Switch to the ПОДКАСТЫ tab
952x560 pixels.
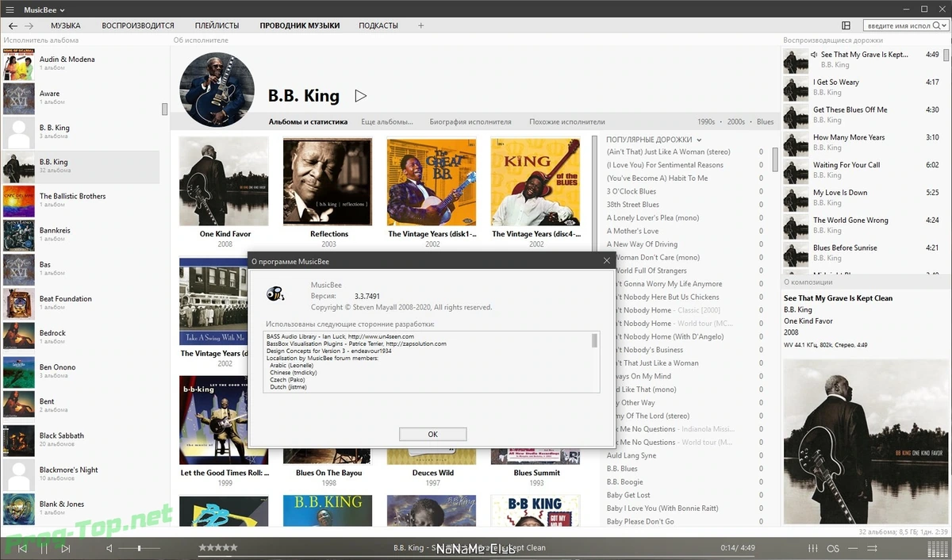coord(378,25)
